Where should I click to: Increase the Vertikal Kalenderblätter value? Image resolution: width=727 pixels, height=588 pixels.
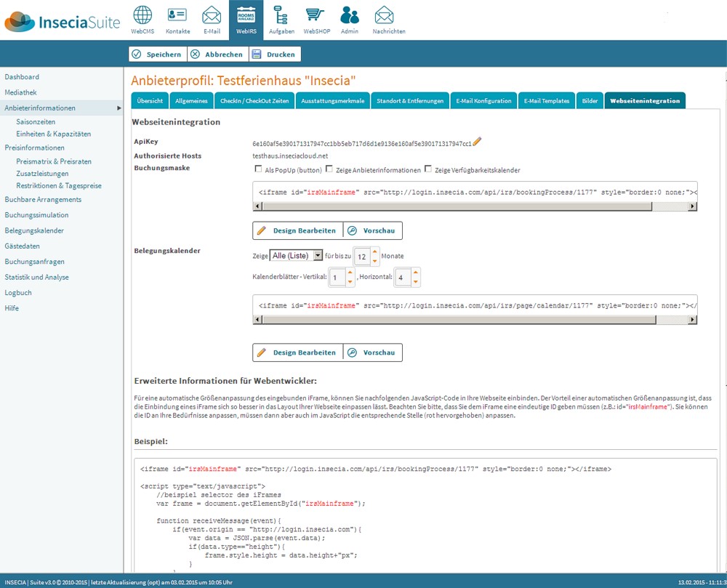(x=350, y=273)
